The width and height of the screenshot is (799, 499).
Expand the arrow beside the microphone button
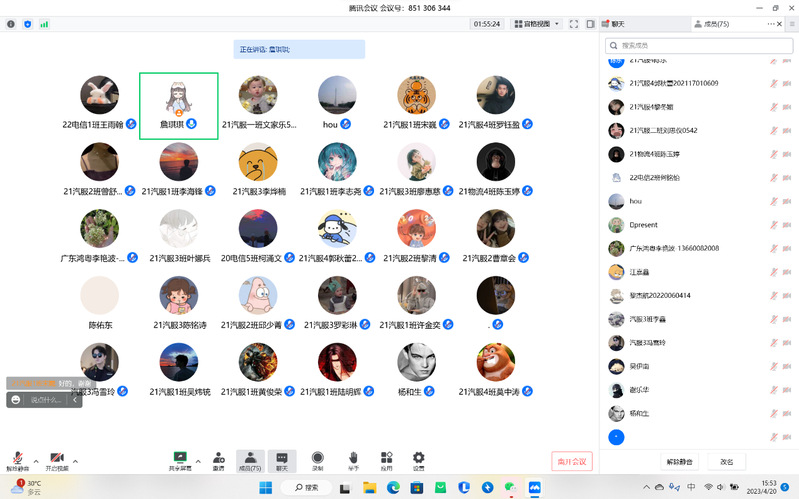click(x=36, y=461)
